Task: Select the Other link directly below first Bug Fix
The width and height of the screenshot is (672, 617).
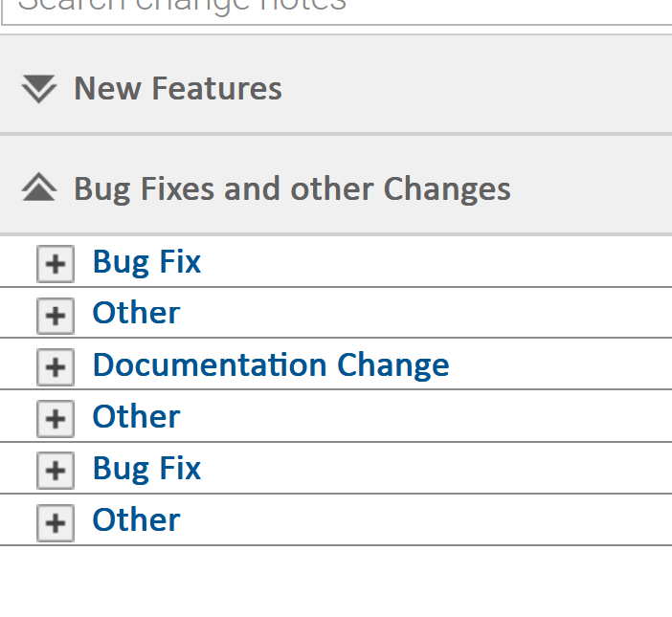Action: point(136,314)
